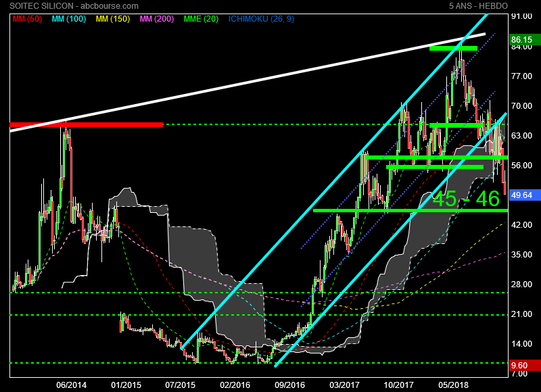
Task: Click the 56.00 price axis label
Action: pyautogui.click(x=521, y=166)
